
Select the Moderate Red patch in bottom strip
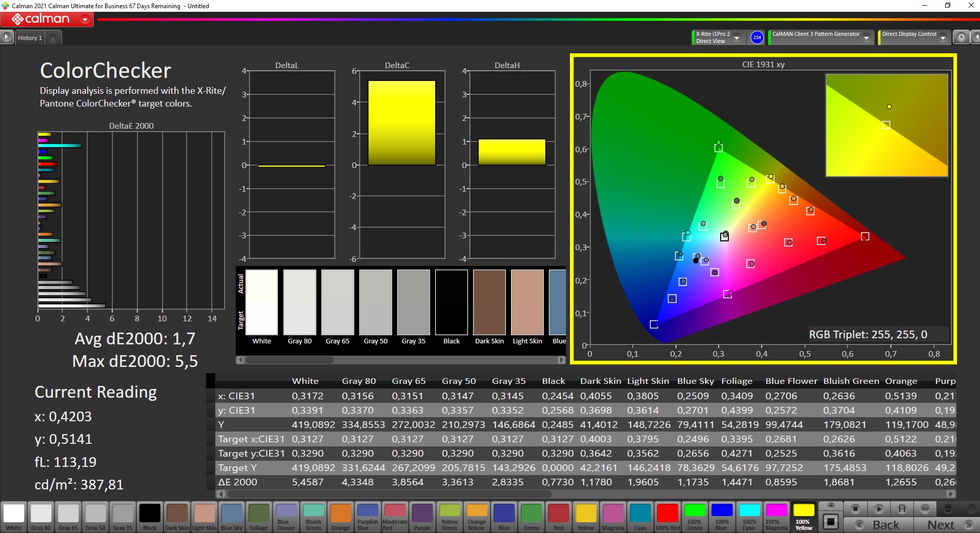pyautogui.click(x=395, y=517)
